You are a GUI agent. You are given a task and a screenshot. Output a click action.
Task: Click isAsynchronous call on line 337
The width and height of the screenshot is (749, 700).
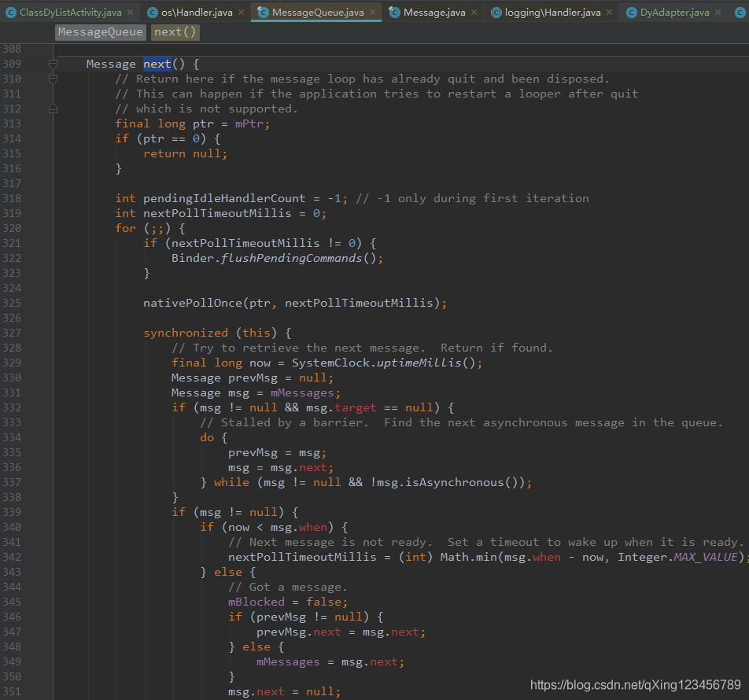454,482
